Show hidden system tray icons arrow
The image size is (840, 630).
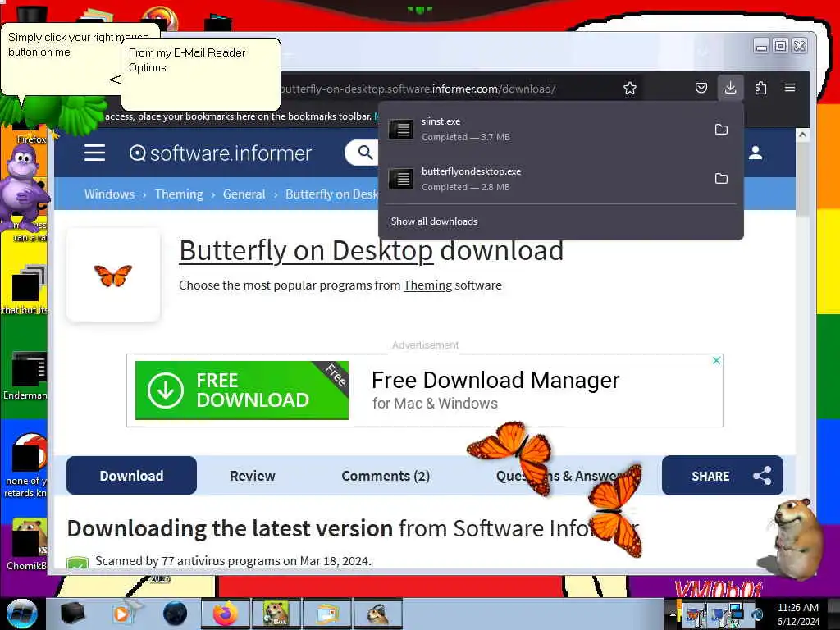(x=673, y=614)
